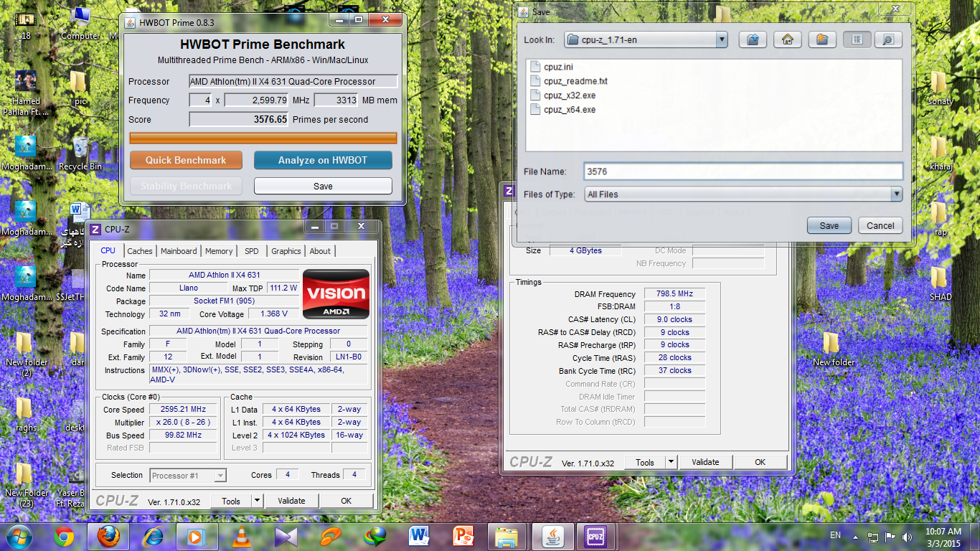Screen dimensions: 980x551
Task: Switch to CPU-Z in taskbar
Action: click(596, 537)
